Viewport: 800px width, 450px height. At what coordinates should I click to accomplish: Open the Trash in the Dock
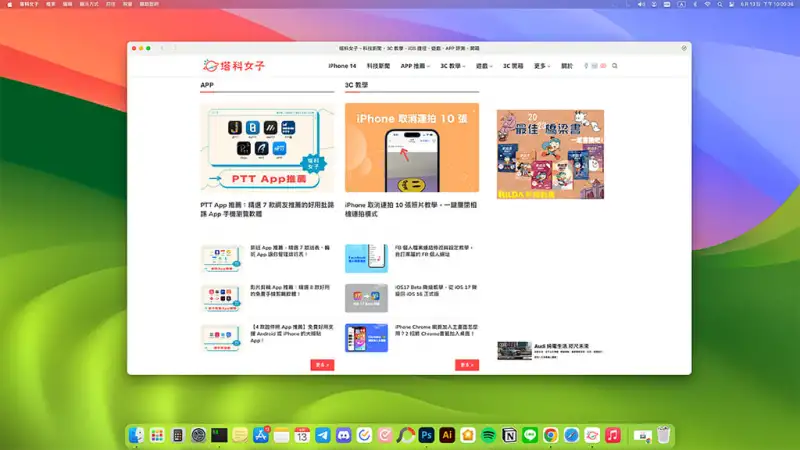click(663, 435)
